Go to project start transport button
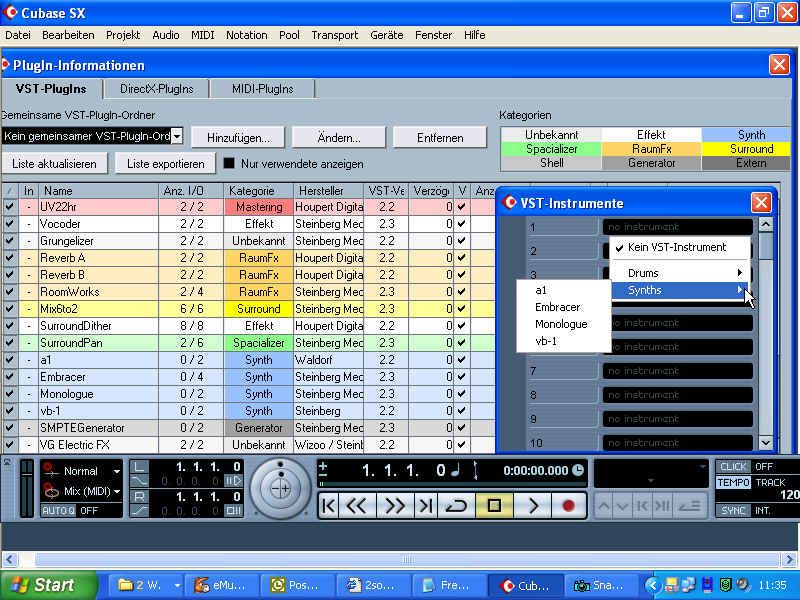Viewport: 800px width, 600px height. pos(328,506)
